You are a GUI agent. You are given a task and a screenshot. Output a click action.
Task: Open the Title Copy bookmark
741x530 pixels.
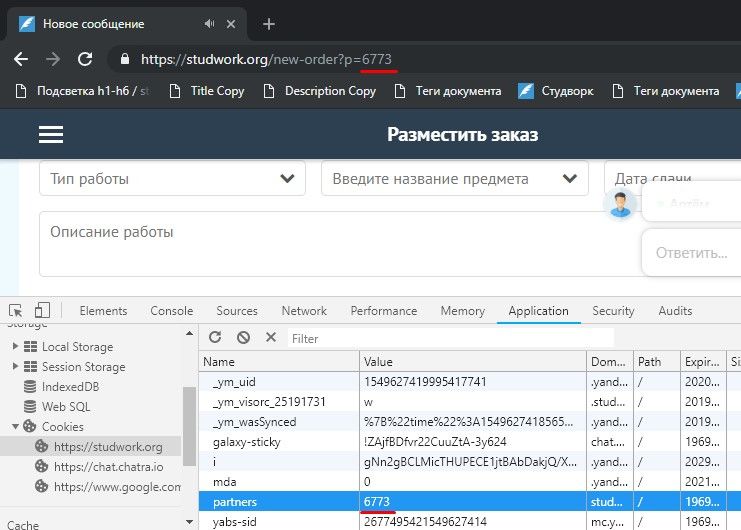click(207, 91)
